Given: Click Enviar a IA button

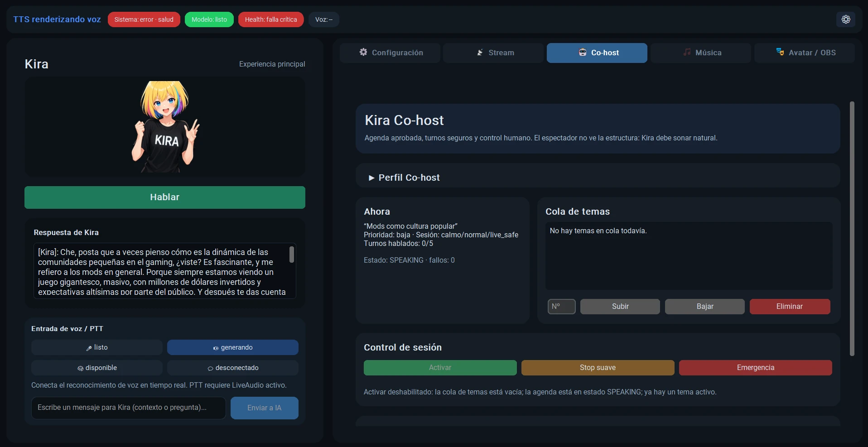Looking at the screenshot, I should pos(265,408).
